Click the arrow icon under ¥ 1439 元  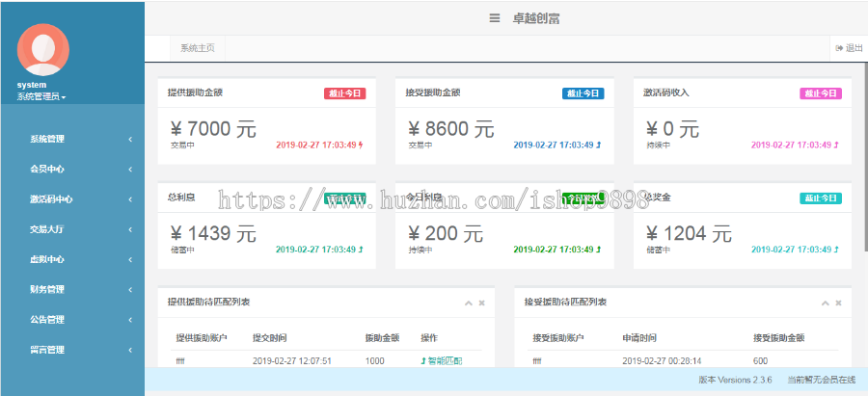(x=361, y=250)
